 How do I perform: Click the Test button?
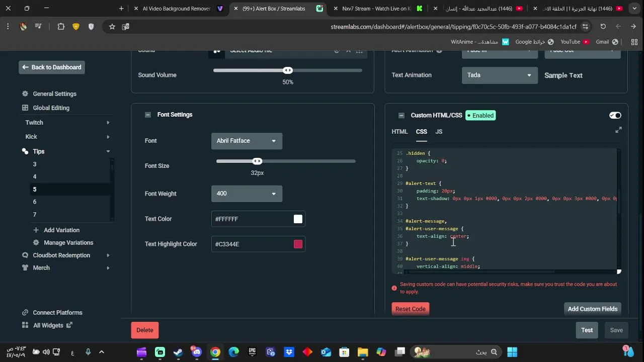pyautogui.click(x=587, y=330)
